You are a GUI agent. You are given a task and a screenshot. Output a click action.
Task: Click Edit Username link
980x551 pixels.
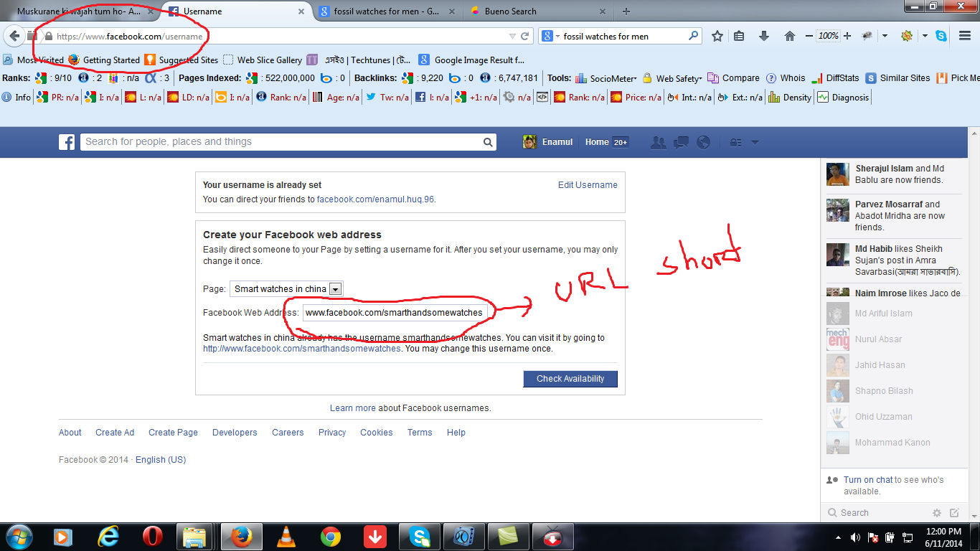tap(588, 185)
